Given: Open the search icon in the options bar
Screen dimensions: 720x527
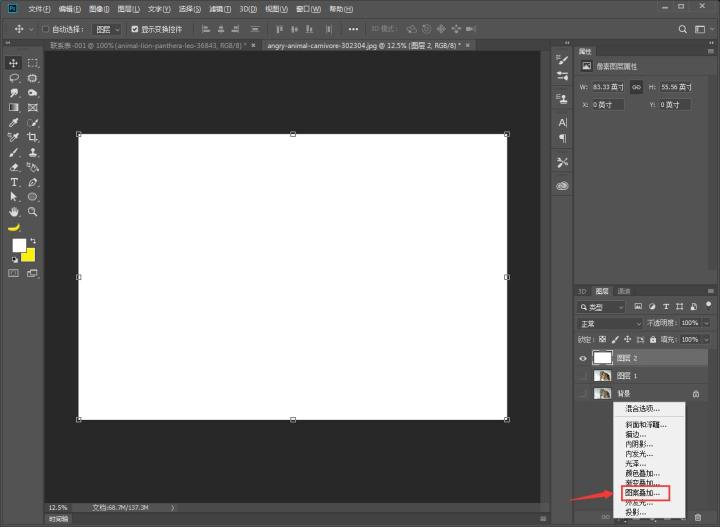Looking at the screenshot, I should click(x=683, y=29).
